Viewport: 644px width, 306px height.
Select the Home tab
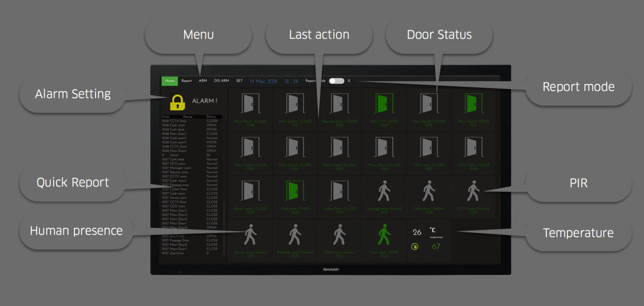169,81
